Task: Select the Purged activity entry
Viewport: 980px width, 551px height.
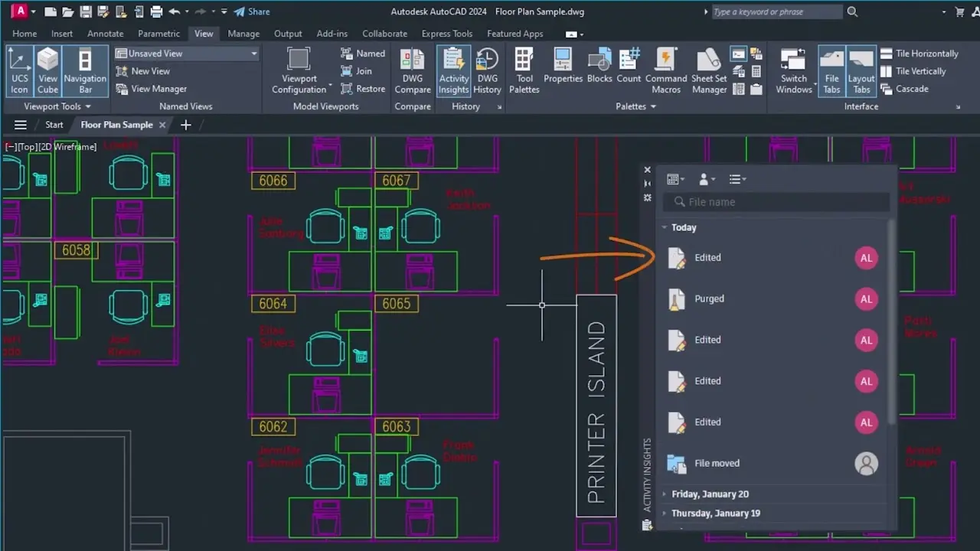Action: (773, 299)
